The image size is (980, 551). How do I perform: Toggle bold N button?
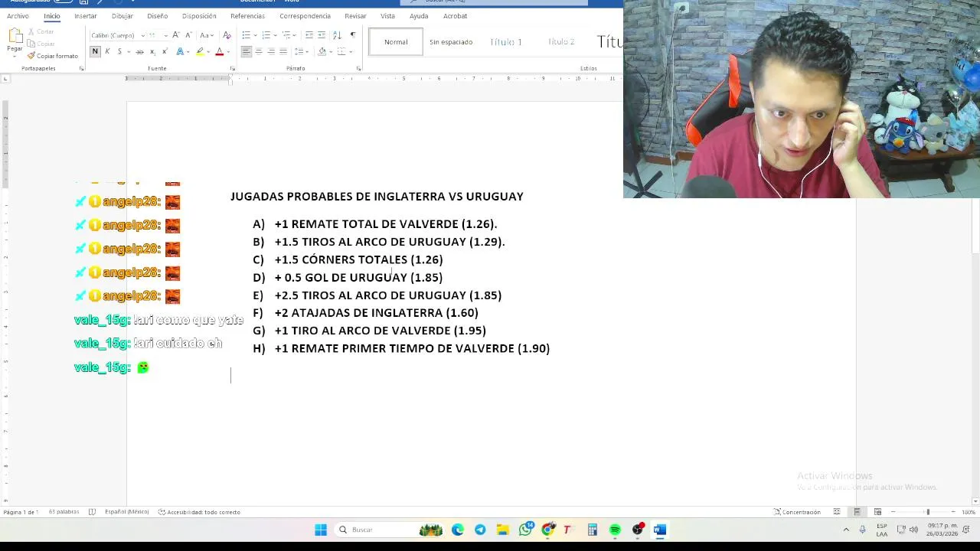(x=95, y=51)
